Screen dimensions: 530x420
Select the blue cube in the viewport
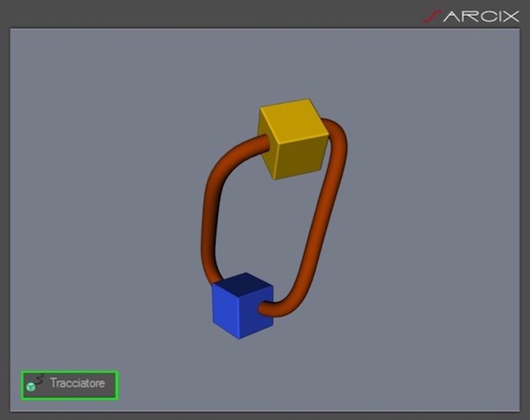click(x=242, y=305)
